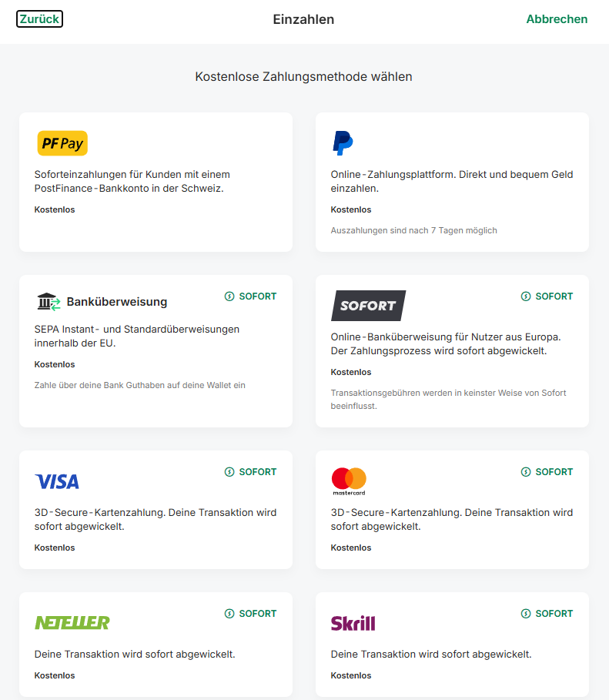Click the SOFORT instant badge on Banküberweisung card
Image resolution: width=609 pixels, height=700 pixels.
(250, 296)
